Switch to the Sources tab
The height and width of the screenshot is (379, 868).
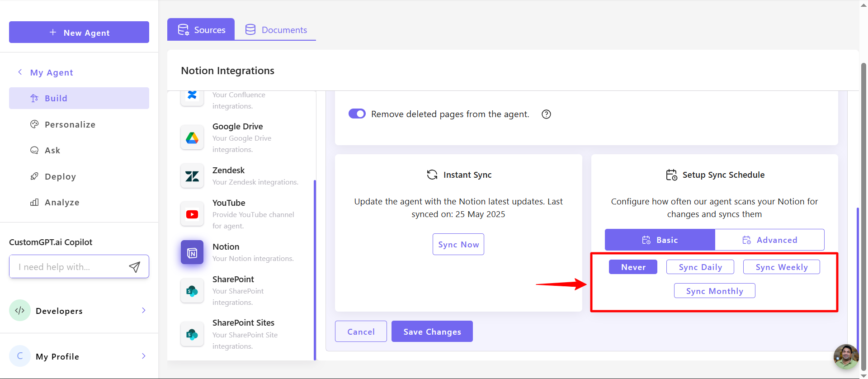click(201, 29)
